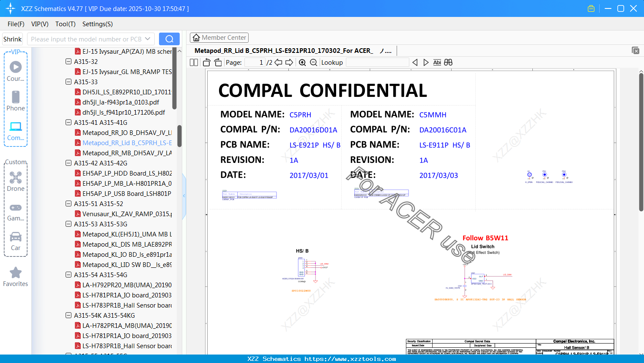The height and width of the screenshot is (363, 644).
Task: Open the File(F) menu
Action: pyautogui.click(x=16, y=24)
